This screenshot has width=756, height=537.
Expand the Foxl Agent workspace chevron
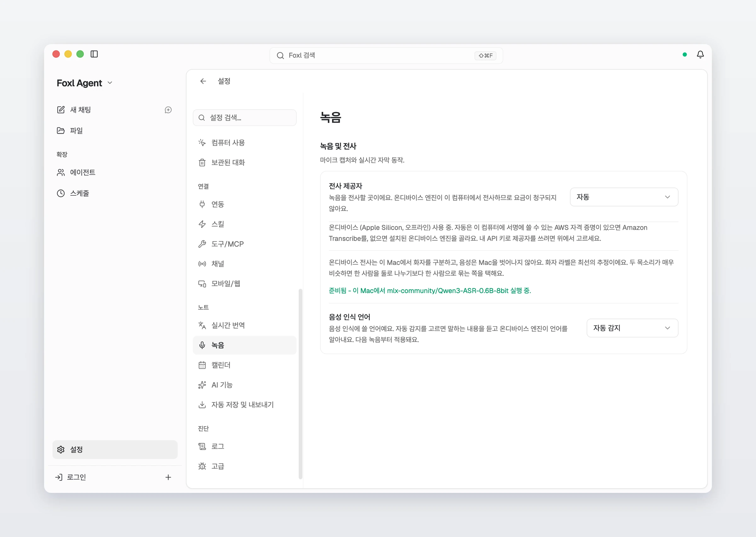(x=110, y=83)
